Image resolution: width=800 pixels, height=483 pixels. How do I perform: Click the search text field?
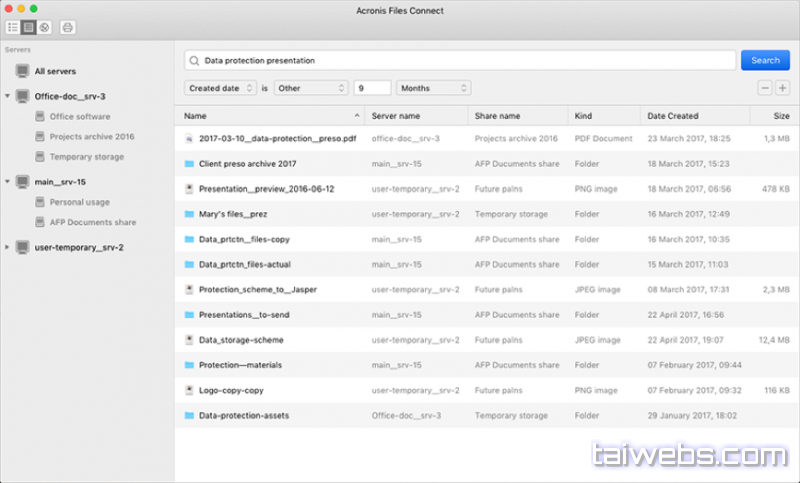460,60
